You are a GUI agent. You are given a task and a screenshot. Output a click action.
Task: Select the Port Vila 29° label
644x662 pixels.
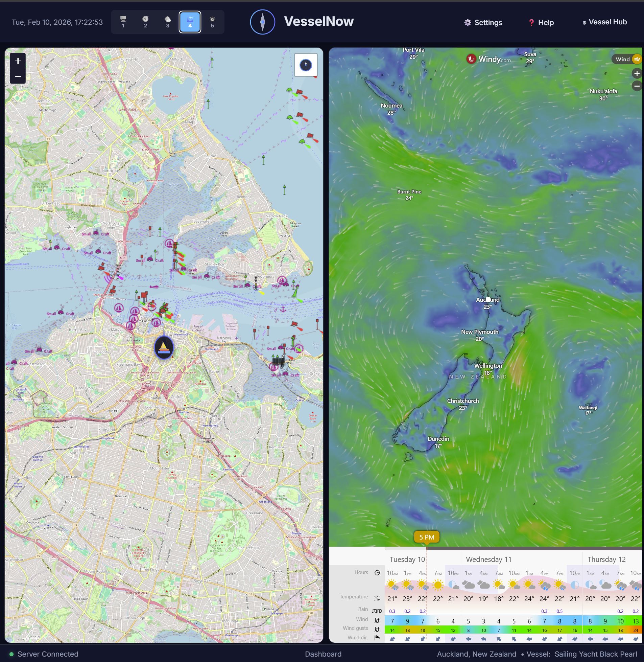tap(413, 53)
